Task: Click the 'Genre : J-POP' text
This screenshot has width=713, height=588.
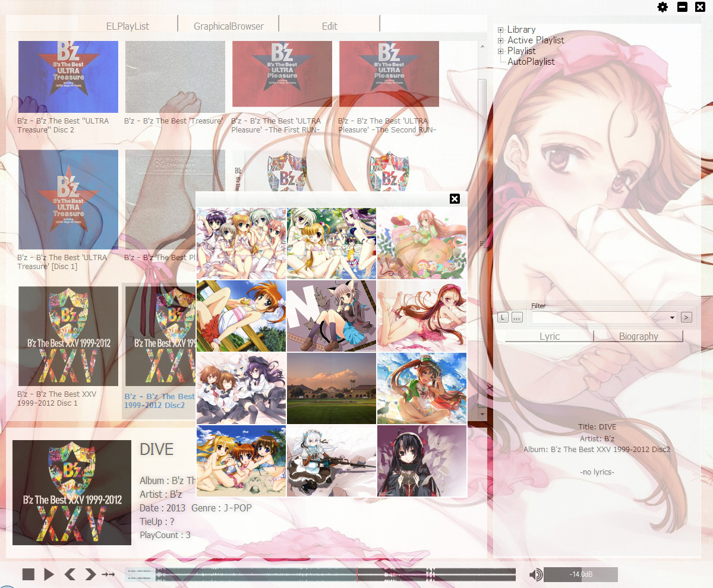Action: coord(222,508)
